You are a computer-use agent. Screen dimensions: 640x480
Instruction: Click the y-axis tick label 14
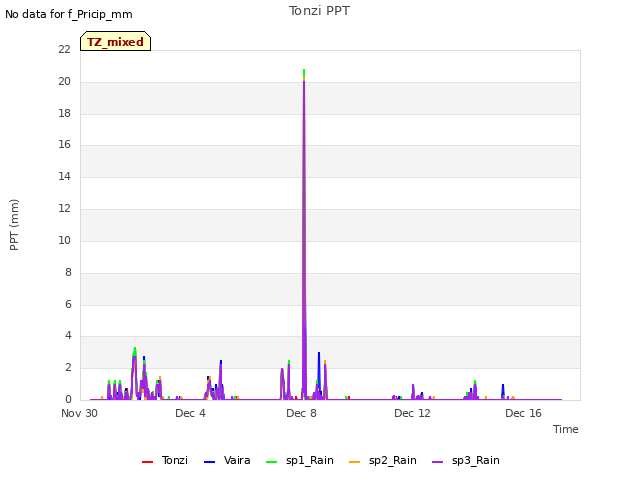(64, 176)
